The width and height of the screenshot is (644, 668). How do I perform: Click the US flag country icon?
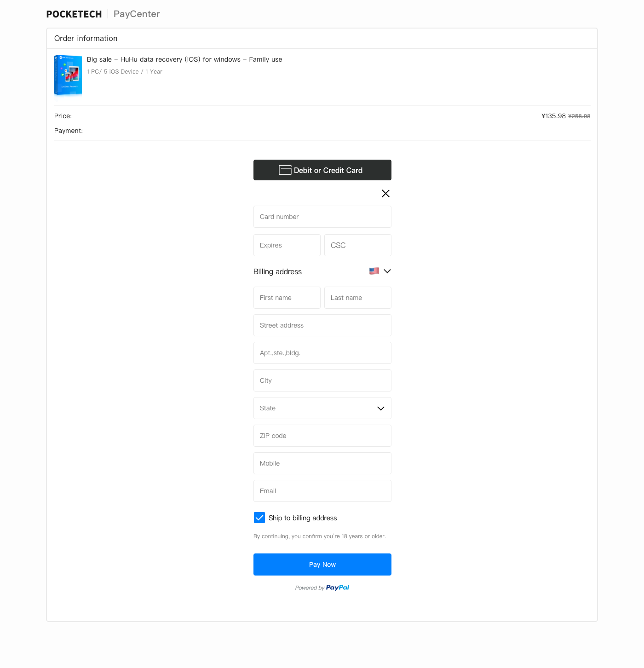click(374, 271)
